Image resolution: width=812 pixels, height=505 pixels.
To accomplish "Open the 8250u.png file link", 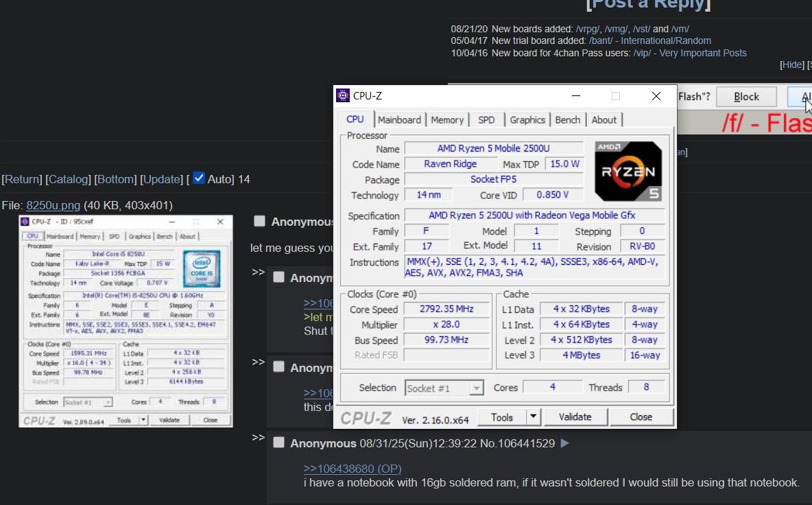I will [x=53, y=205].
